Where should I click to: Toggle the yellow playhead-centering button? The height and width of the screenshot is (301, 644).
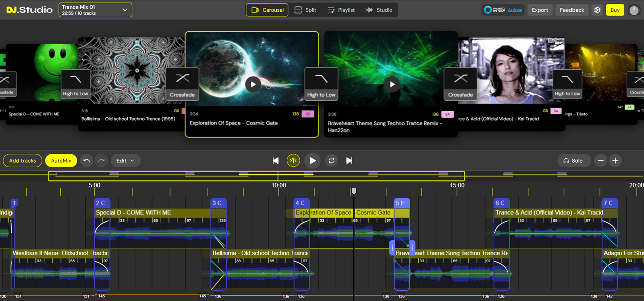tap(294, 160)
